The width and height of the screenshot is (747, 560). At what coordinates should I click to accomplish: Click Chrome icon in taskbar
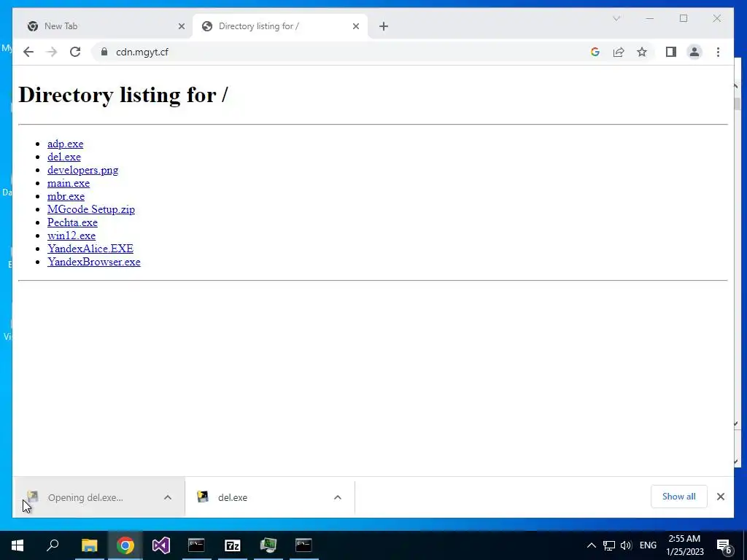pyautogui.click(x=125, y=545)
